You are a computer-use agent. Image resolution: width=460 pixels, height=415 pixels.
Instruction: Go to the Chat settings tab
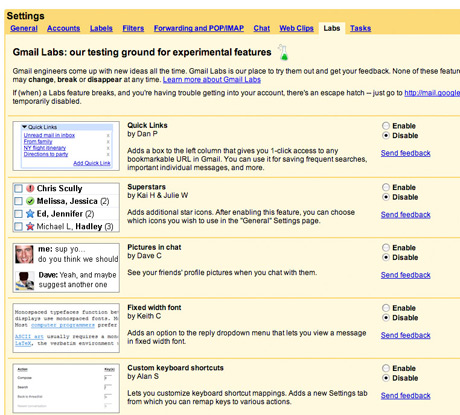(x=262, y=28)
